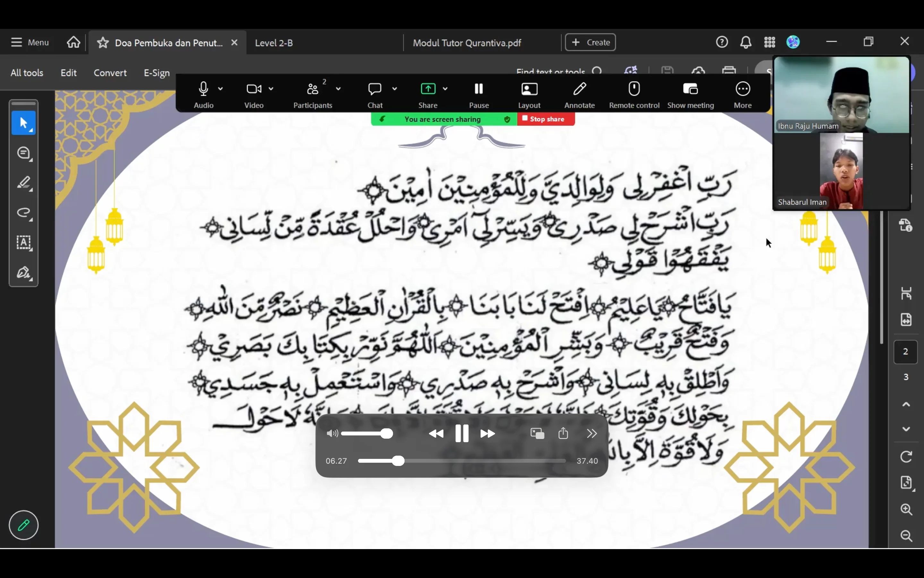Click the You are screen sharing banner
This screenshot has height=578, width=924.
[x=444, y=119]
